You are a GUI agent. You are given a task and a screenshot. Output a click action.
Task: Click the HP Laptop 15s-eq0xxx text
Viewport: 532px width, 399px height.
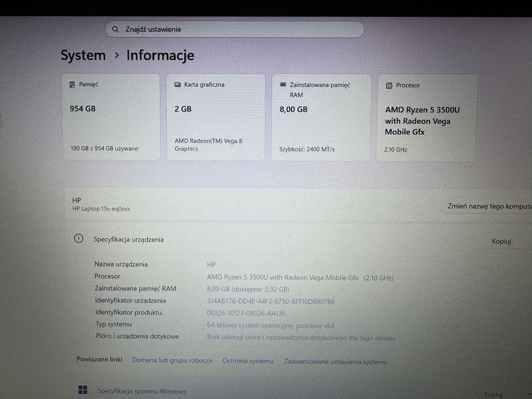click(x=101, y=209)
